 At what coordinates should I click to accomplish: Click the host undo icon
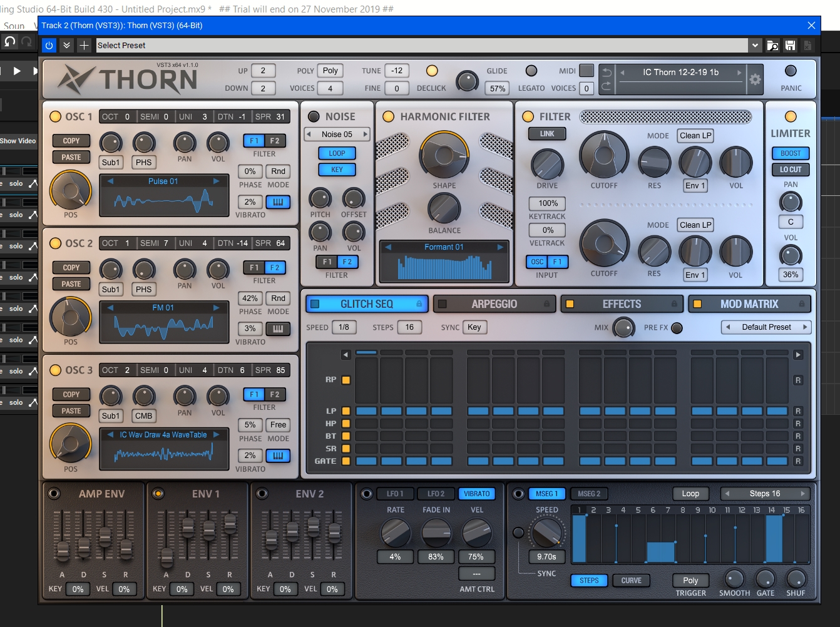[x=9, y=42]
